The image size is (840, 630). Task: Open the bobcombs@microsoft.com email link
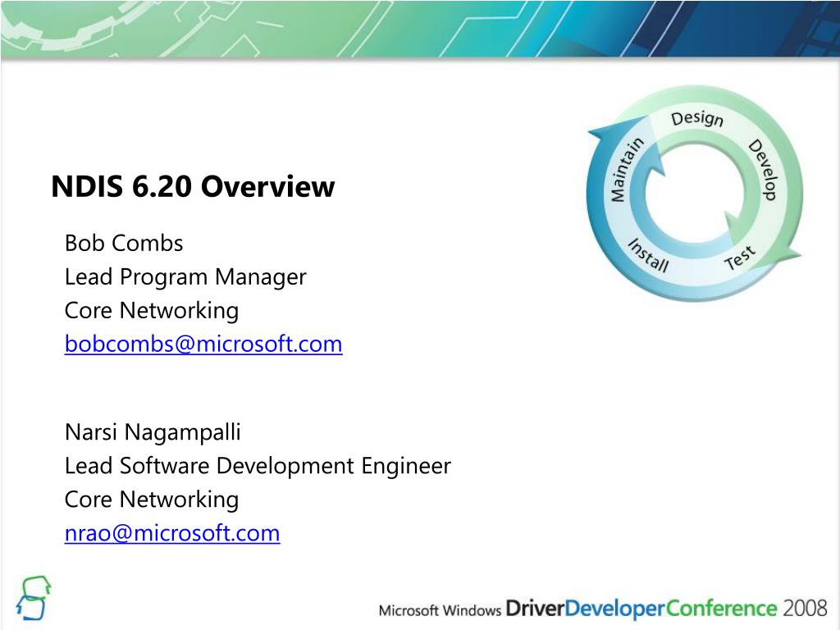(x=203, y=344)
